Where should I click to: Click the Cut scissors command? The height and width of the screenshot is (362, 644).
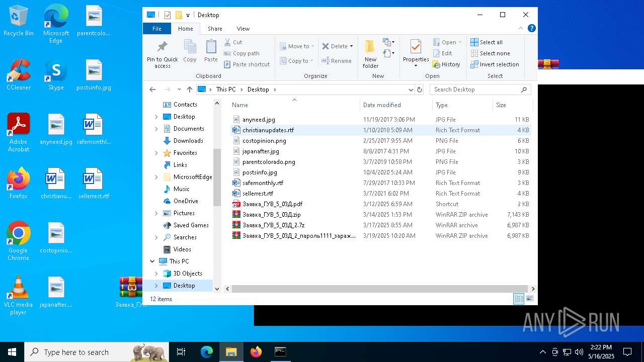pos(233,42)
